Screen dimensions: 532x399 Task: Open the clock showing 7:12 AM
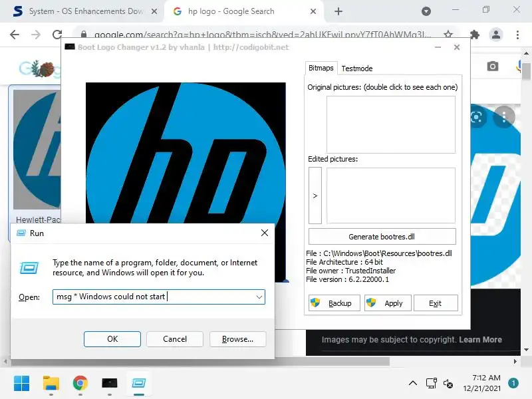point(483,383)
